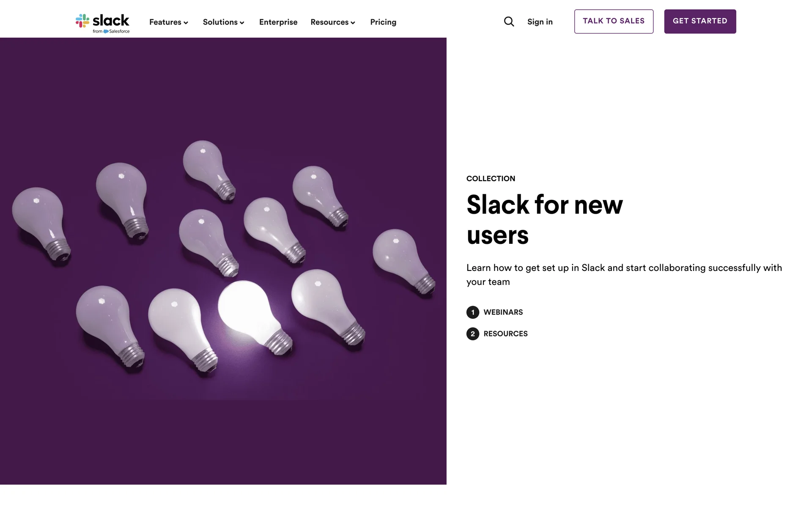Click the Sign in link
The image size is (812, 508).
(x=540, y=22)
